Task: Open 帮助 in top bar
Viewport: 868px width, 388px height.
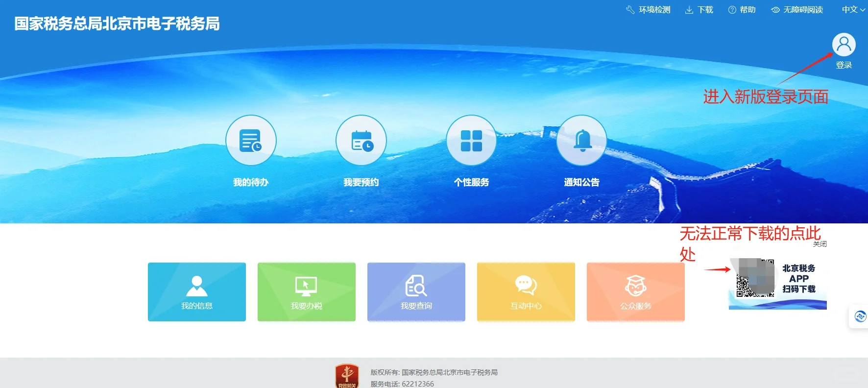Action: (742, 10)
